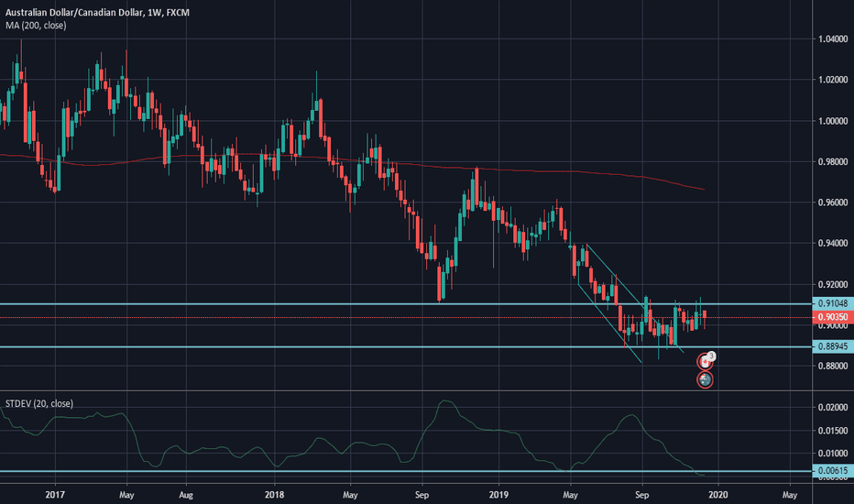Click the event count badge showing 3
854x504 pixels.
click(x=711, y=356)
